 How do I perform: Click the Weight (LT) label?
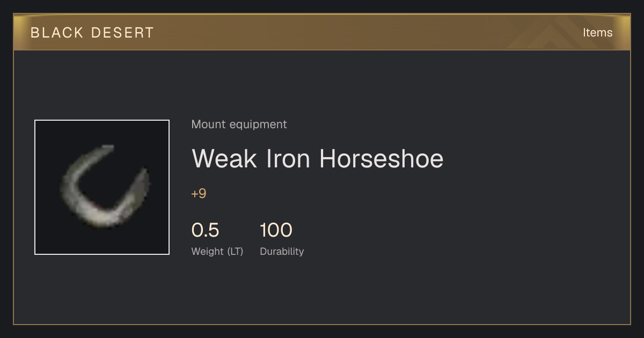click(x=217, y=252)
